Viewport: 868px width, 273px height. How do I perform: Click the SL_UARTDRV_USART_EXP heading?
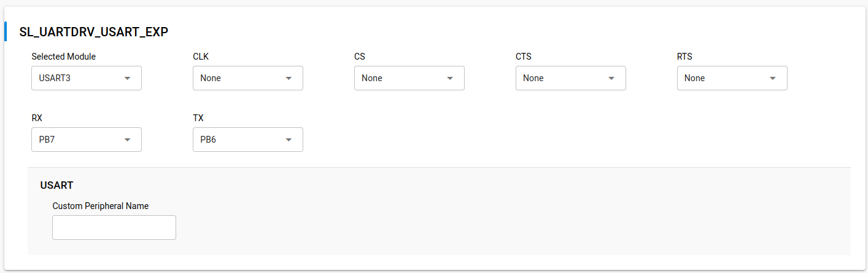(94, 32)
